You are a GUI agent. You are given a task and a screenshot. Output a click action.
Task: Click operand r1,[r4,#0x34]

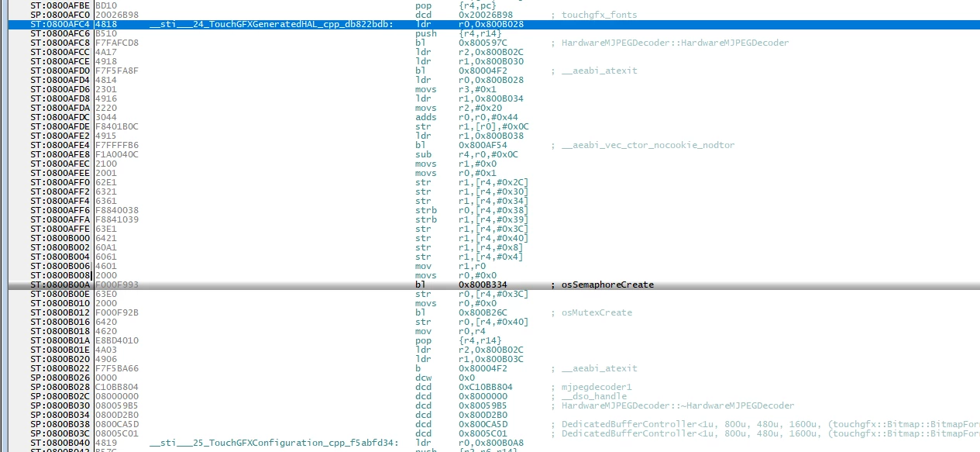click(493, 201)
